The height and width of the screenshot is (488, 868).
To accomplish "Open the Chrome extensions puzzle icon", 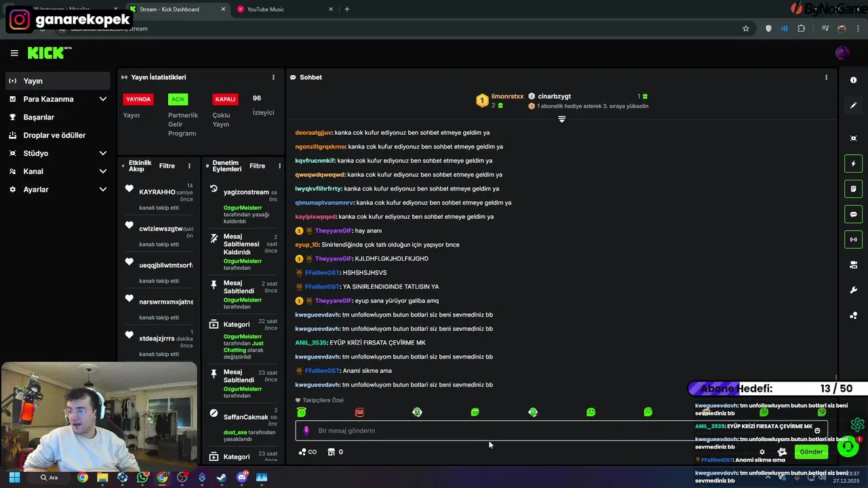I will point(802,28).
